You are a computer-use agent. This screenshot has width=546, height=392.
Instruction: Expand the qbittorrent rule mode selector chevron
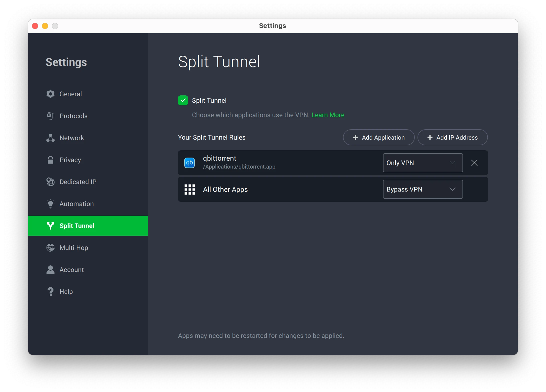click(452, 163)
